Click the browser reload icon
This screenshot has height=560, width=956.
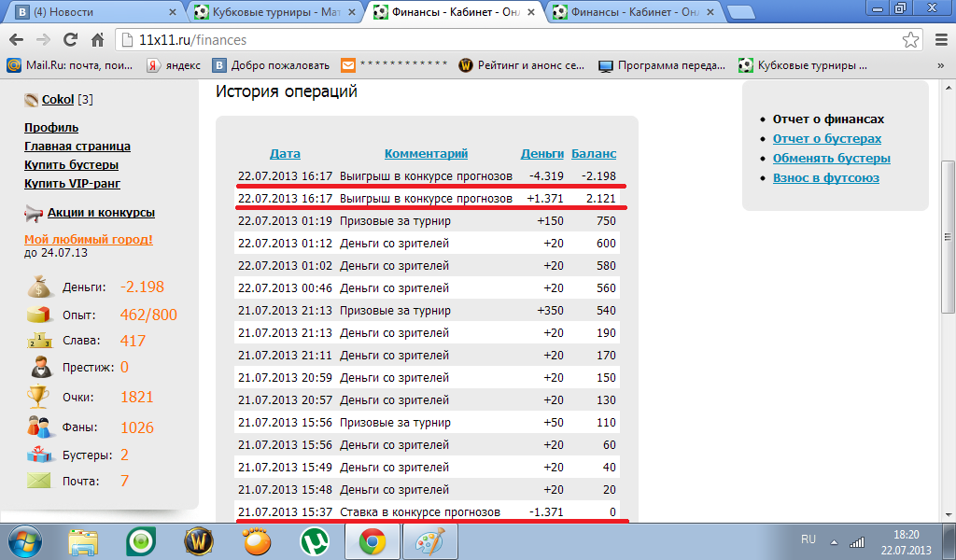70,40
